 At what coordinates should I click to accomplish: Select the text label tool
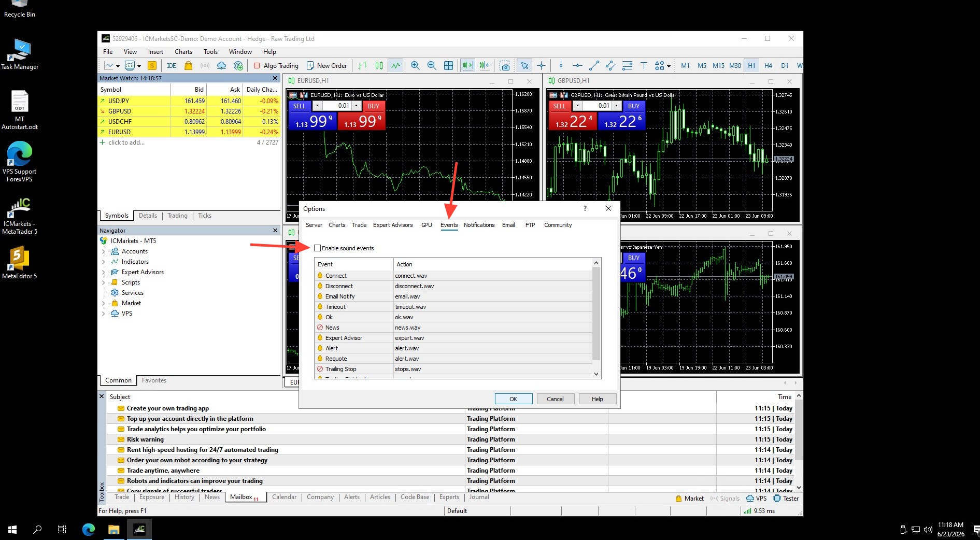coord(644,66)
